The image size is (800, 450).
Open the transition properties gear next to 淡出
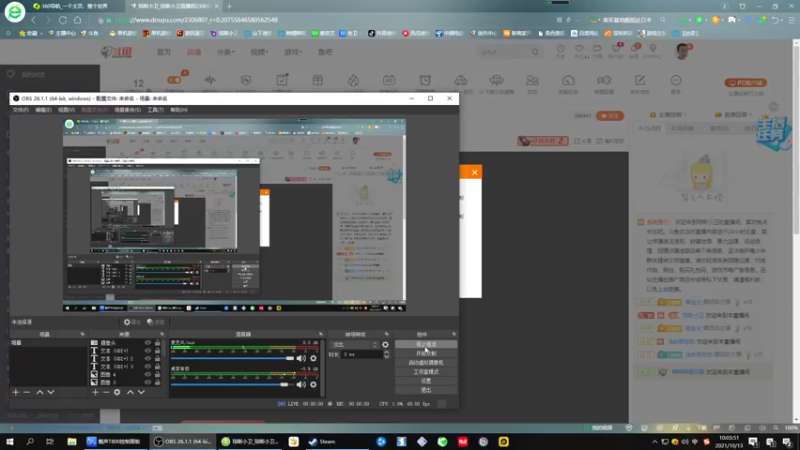(385, 345)
